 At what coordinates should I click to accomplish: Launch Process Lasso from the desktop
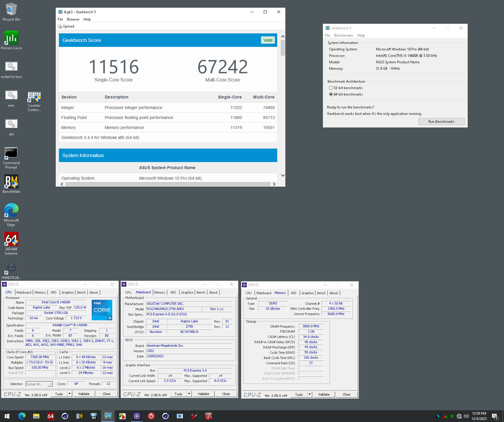(11, 40)
